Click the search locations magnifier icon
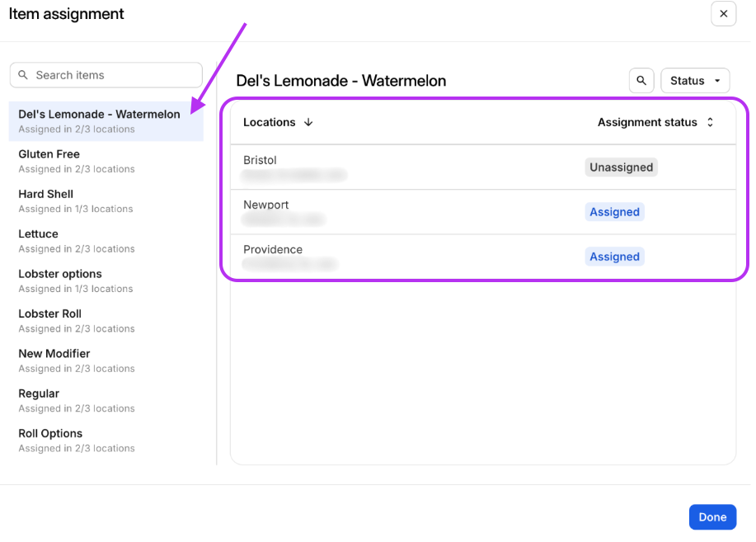The width and height of the screenshot is (756, 542). [x=641, y=81]
